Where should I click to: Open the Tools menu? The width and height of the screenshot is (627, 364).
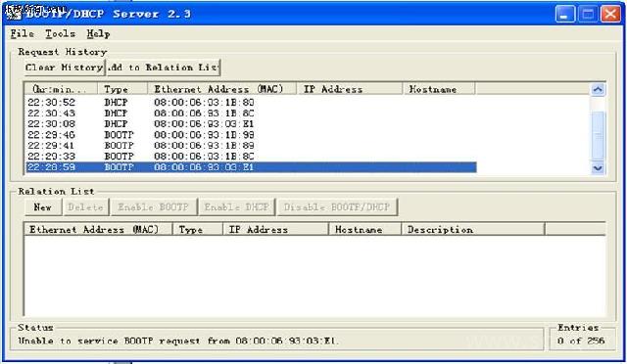(x=60, y=33)
